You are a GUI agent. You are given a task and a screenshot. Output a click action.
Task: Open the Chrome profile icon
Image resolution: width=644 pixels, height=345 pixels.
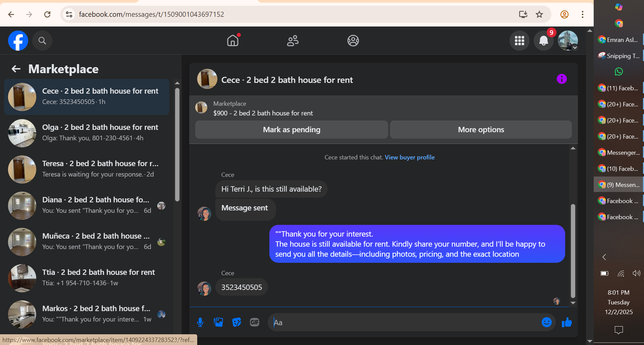coord(565,14)
